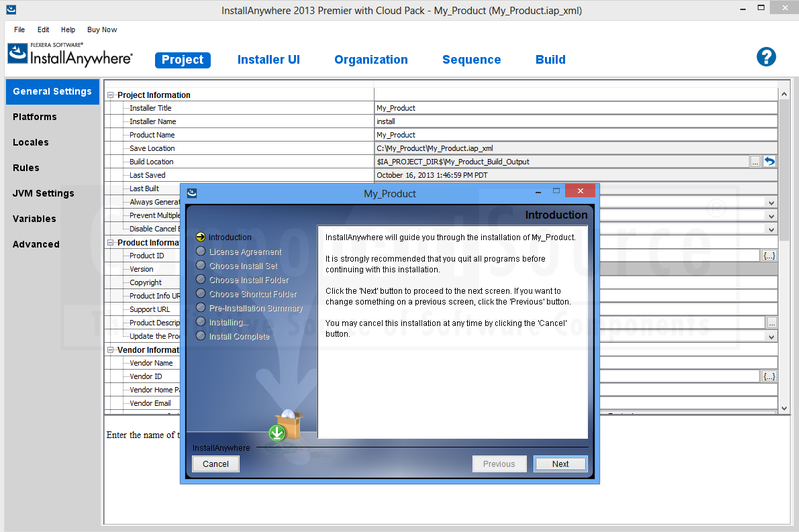Screen dimensions: 799x532
Task: Click the Product Name value field
Action: click(x=576, y=135)
